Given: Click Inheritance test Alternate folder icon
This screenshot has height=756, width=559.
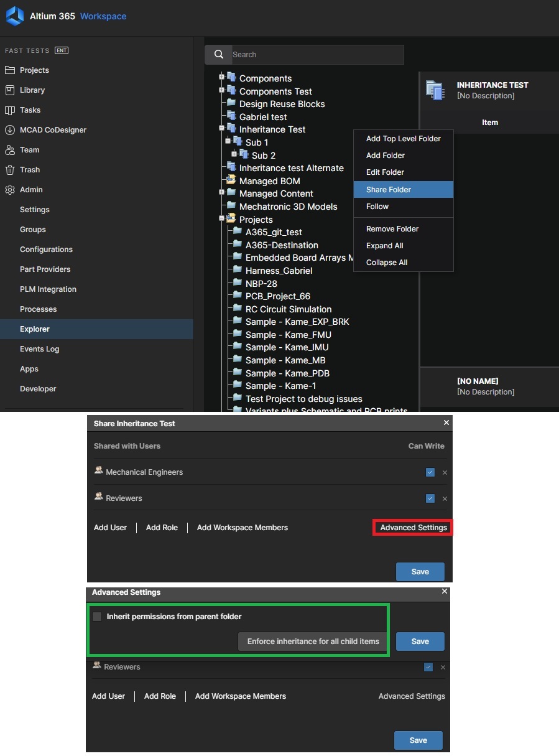Looking at the screenshot, I should coord(231,167).
